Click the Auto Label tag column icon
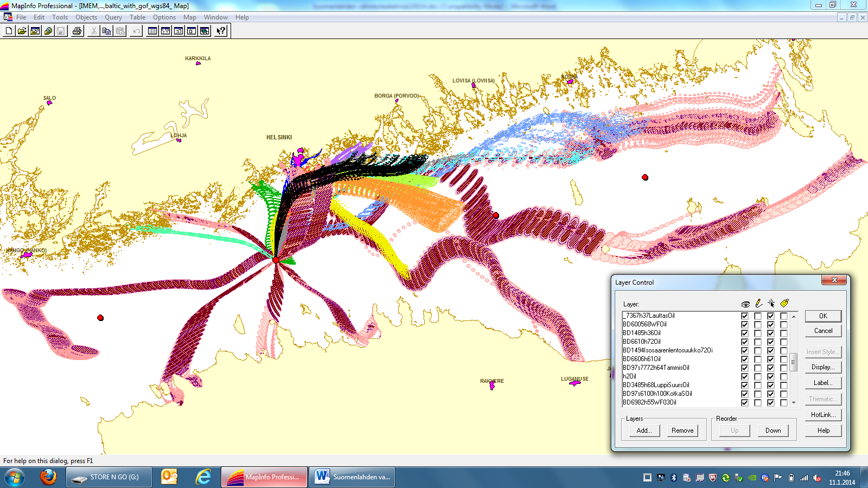The image size is (868, 488). 784,303
